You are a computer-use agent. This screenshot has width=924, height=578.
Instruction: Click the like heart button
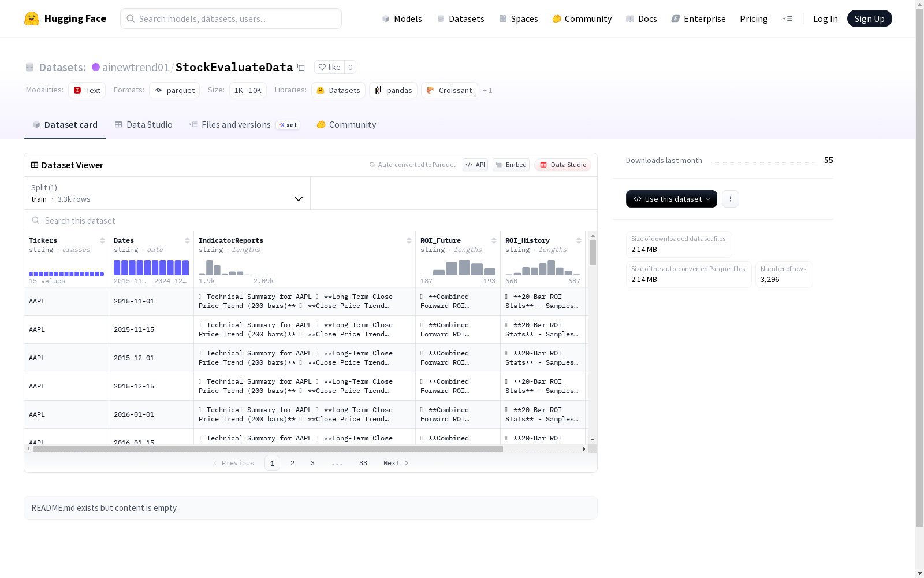point(329,67)
